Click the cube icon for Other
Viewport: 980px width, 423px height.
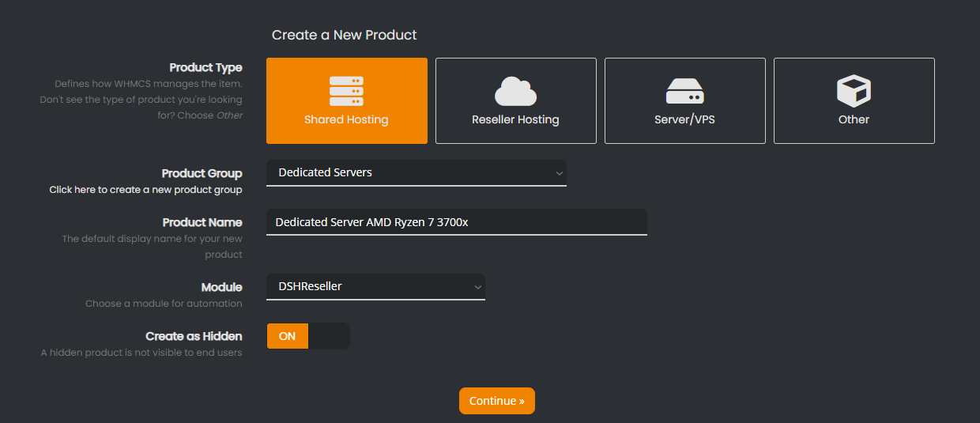point(854,91)
